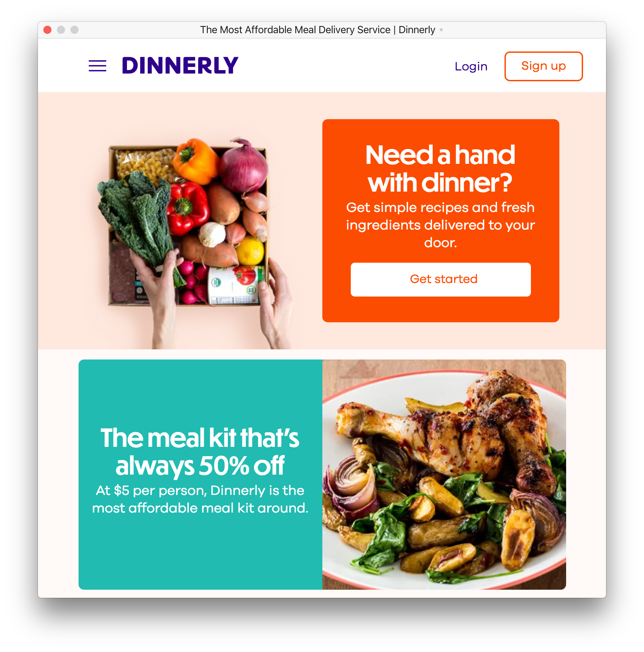Click the window title text
This screenshot has height=652, width=644.
318,30
